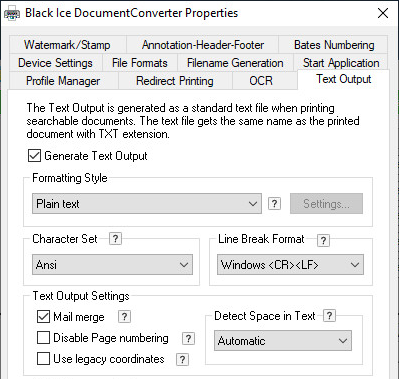Open help for Disable Page numbering
399x379 pixels.
pyautogui.click(x=188, y=339)
